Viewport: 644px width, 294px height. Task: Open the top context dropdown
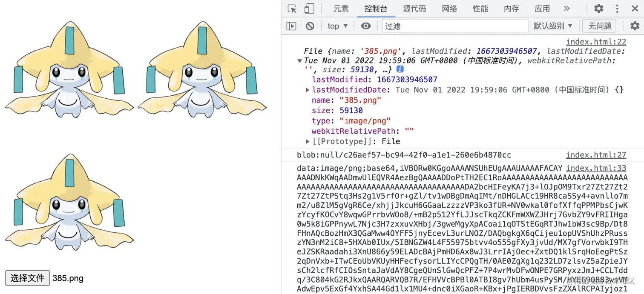pyautogui.click(x=337, y=26)
